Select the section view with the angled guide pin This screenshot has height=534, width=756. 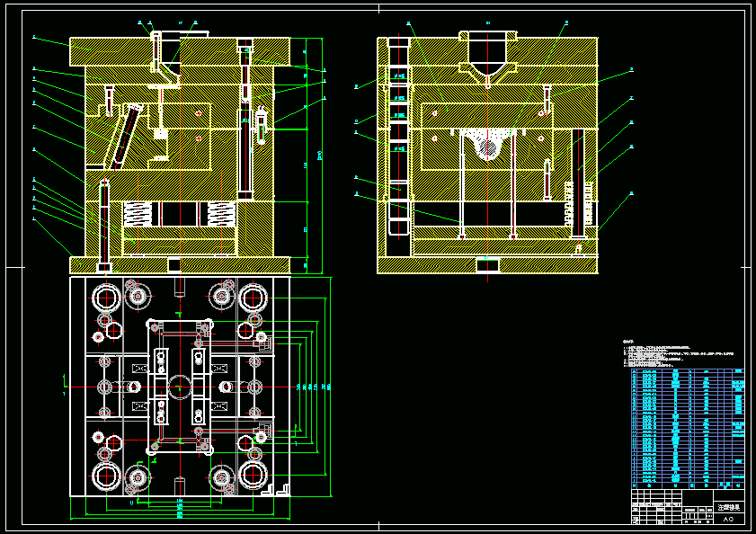pyautogui.click(x=180, y=153)
